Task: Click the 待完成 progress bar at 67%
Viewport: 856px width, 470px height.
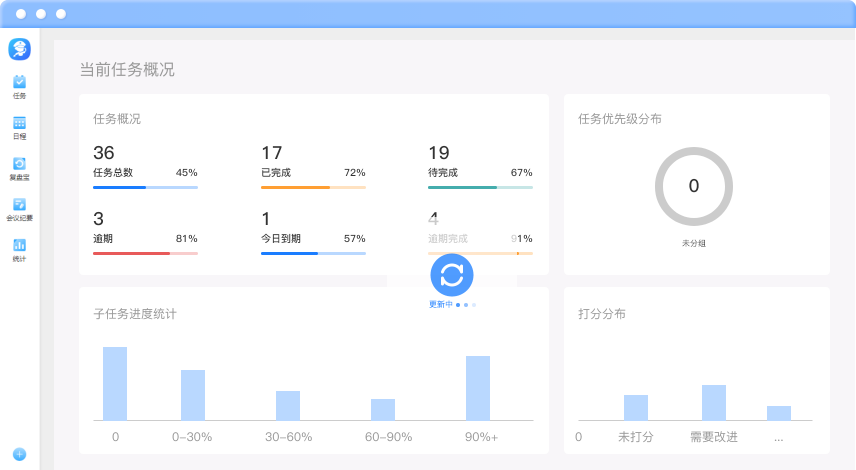Action: (x=480, y=187)
